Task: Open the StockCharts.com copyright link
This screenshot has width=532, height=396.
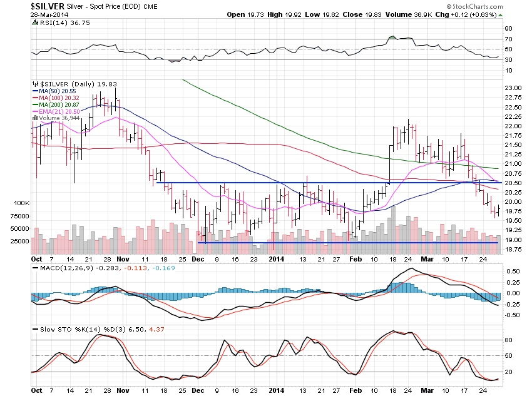Action: 474,6
